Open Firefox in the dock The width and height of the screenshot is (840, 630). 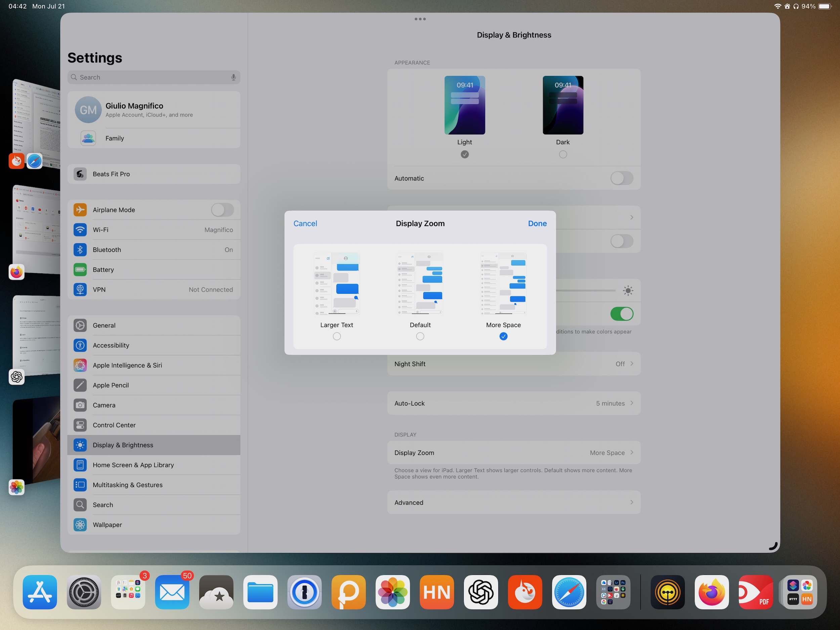coord(712,592)
